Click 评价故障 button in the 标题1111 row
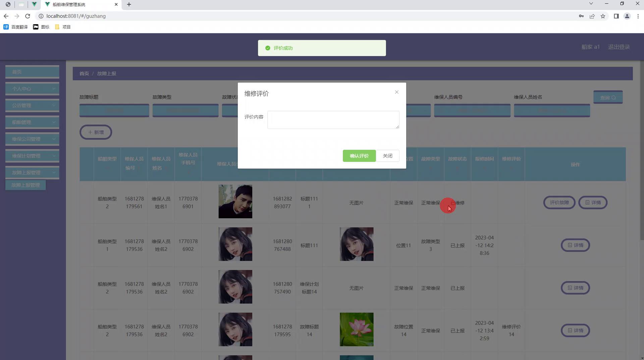 click(x=559, y=203)
